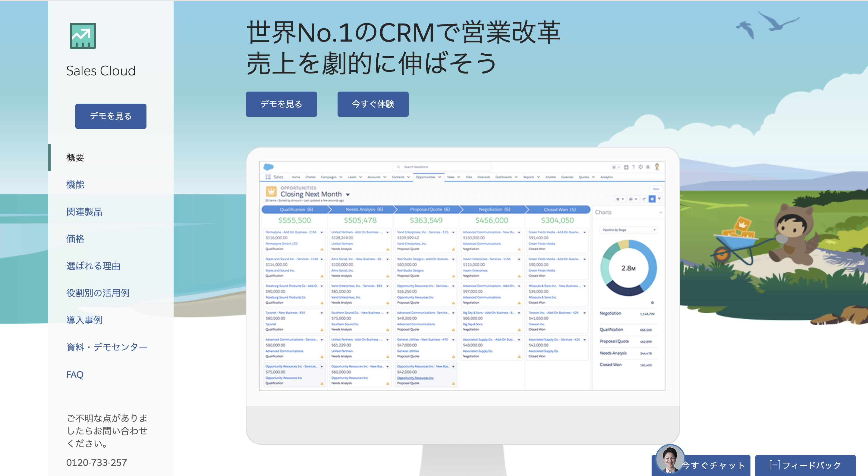Expand the Forecasts navigation dropdown
The width and height of the screenshot is (868, 476).
[484, 178]
